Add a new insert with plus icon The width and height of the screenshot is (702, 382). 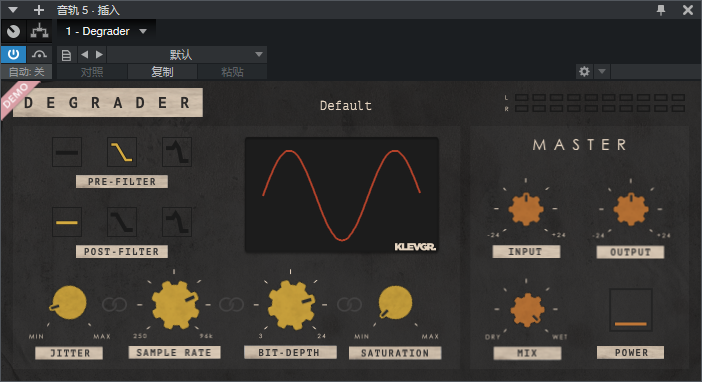(x=39, y=9)
